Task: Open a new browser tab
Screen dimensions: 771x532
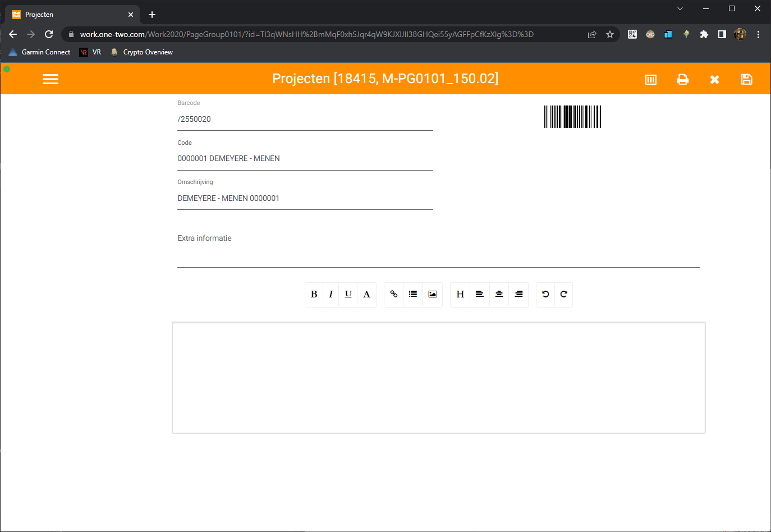Action: click(152, 15)
